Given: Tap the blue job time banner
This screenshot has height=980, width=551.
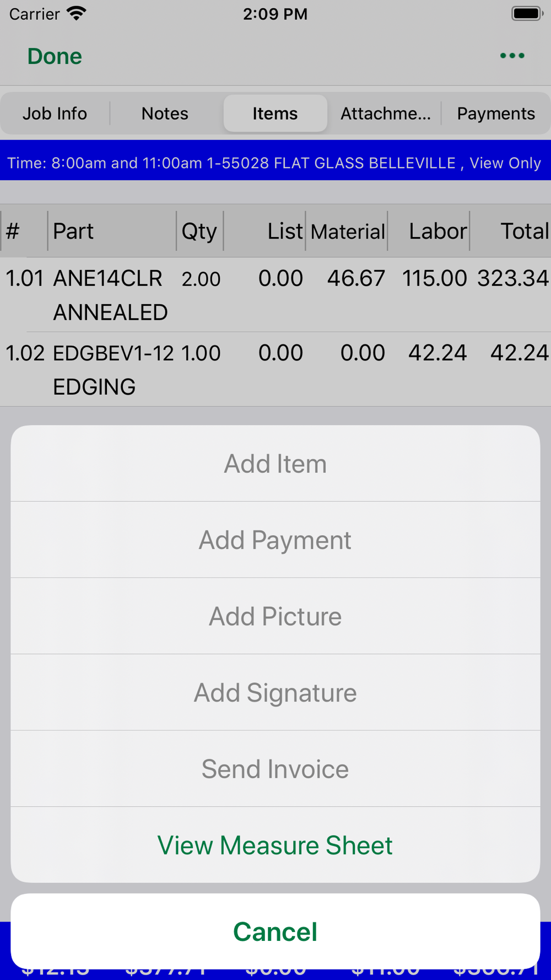Looking at the screenshot, I should click(275, 163).
